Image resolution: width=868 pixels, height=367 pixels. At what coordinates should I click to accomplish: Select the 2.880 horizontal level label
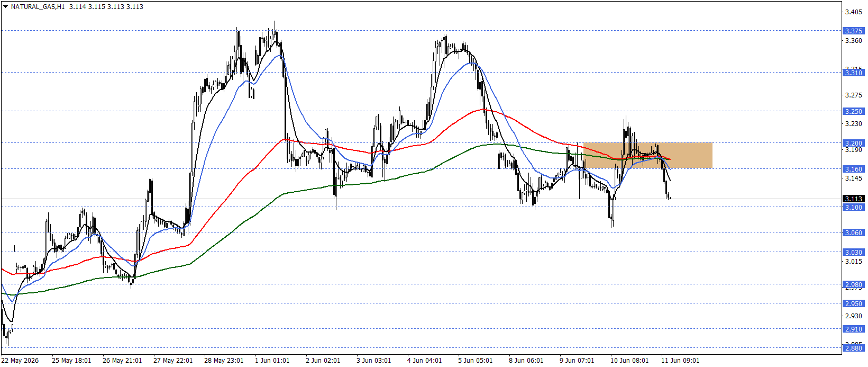click(x=853, y=348)
